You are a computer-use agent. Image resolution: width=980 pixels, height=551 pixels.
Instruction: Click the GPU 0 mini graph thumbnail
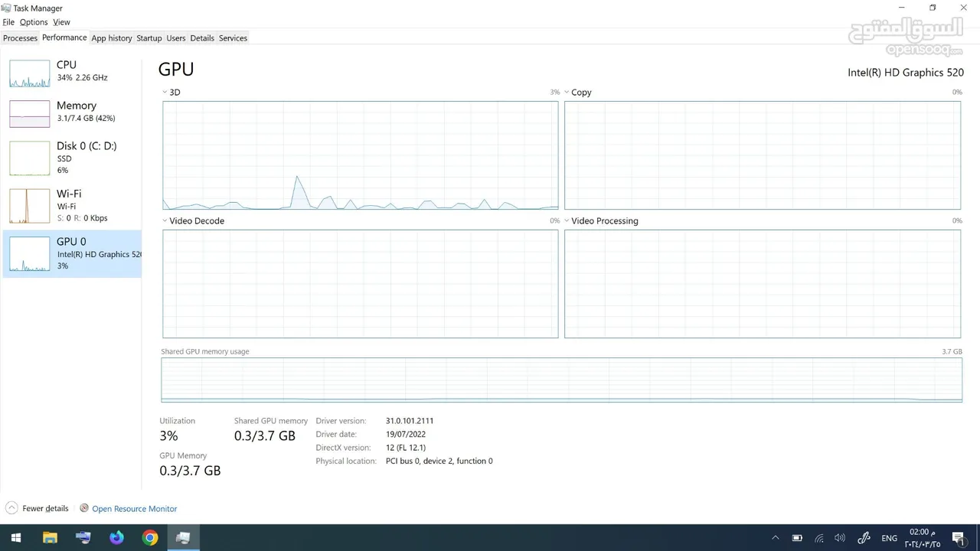point(30,254)
